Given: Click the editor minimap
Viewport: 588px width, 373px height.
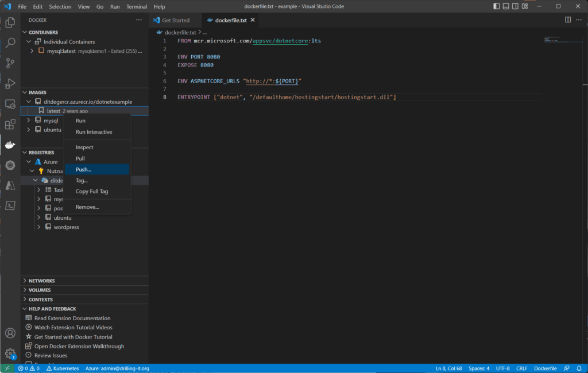Looking at the screenshot, I should click(x=562, y=40).
